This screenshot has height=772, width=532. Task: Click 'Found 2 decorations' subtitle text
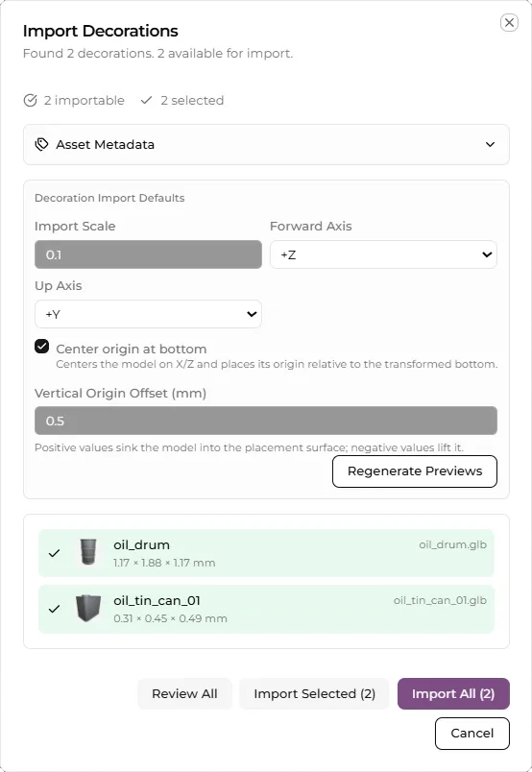(x=157, y=53)
